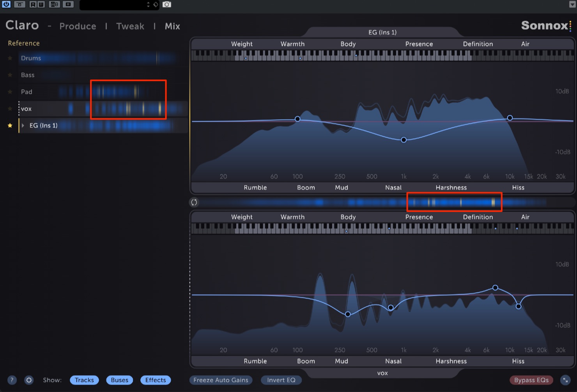Open help with the question mark icon
This screenshot has height=392, width=577.
(x=12, y=380)
